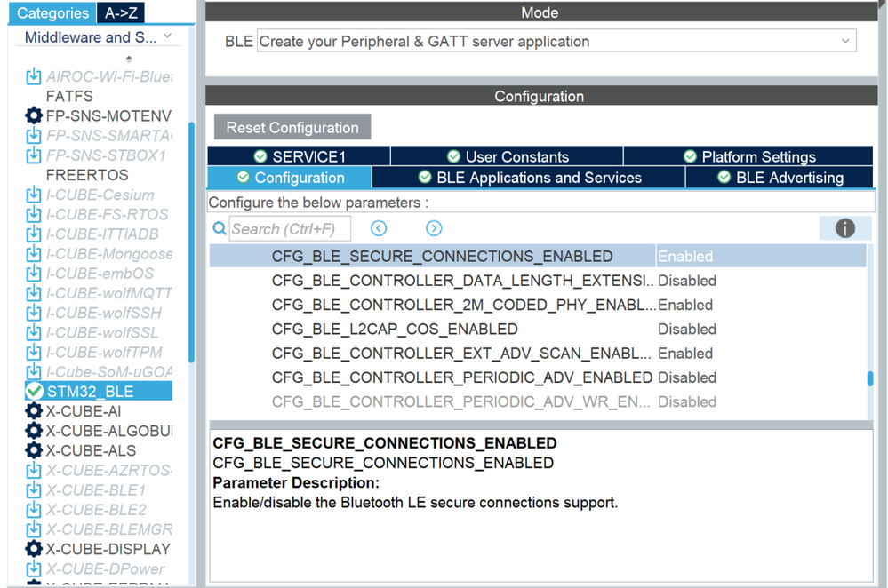Select X-CUBE-DISPLAY entry label
Screen dimensions: 888x588
[x=108, y=549]
